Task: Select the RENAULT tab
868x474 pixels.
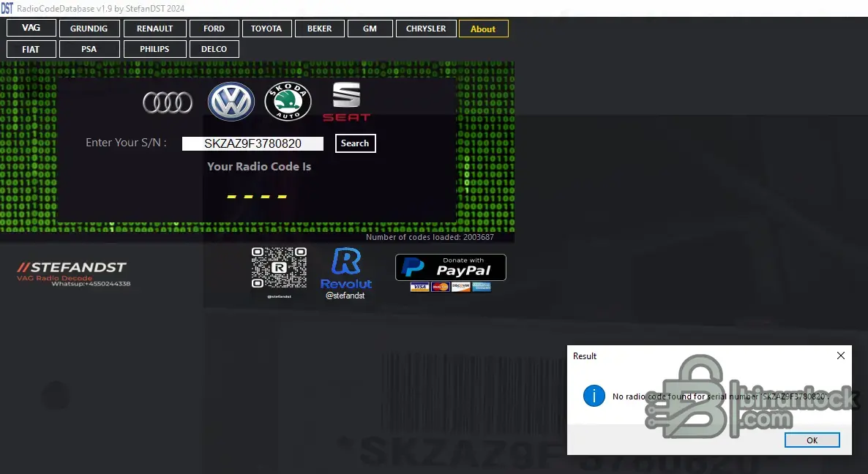Action: [154, 29]
